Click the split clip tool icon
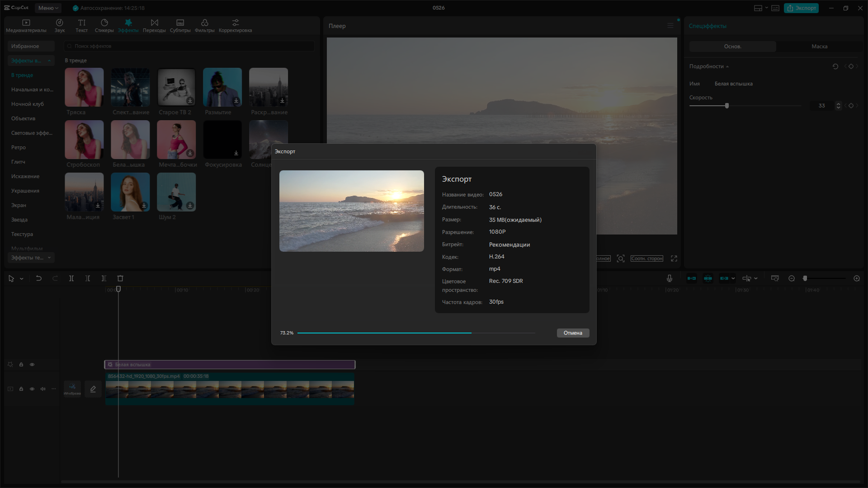 tap(71, 278)
